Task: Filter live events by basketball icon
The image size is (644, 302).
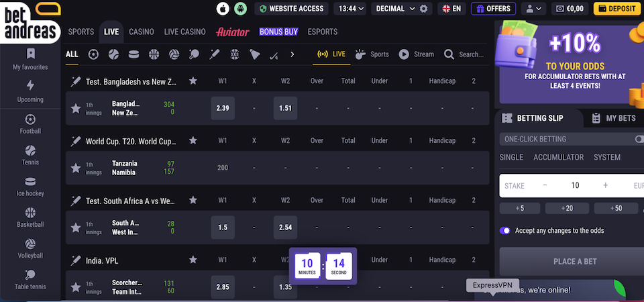Action: (154, 54)
